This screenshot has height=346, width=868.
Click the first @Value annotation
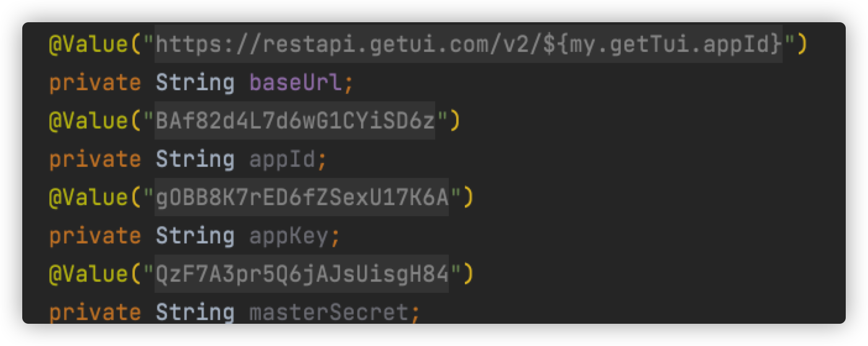[x=89, y=44]
